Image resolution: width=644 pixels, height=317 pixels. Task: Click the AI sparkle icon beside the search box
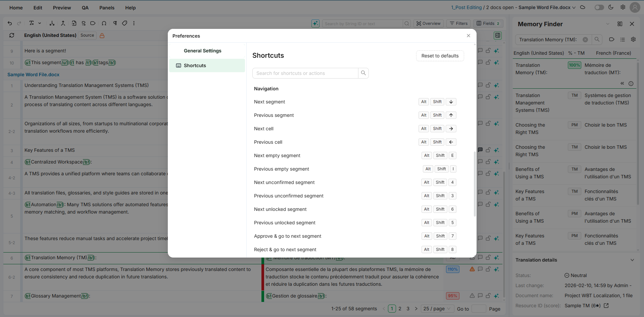point(315,24)
